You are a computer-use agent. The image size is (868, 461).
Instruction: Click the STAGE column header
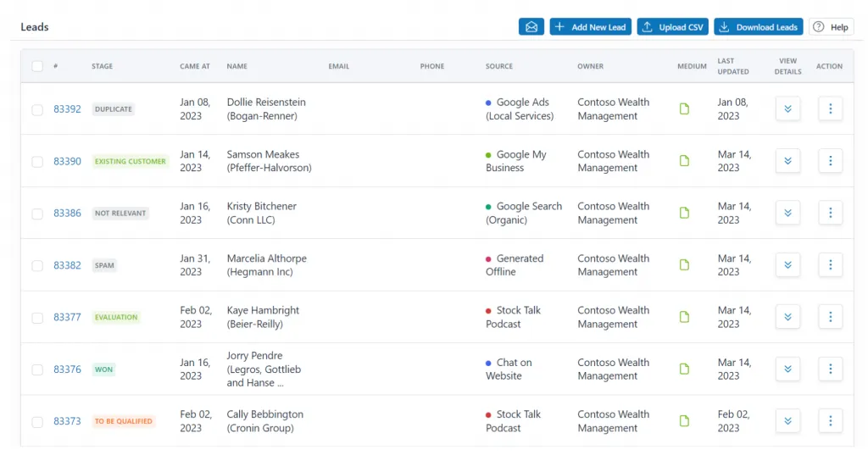point(102,66)
